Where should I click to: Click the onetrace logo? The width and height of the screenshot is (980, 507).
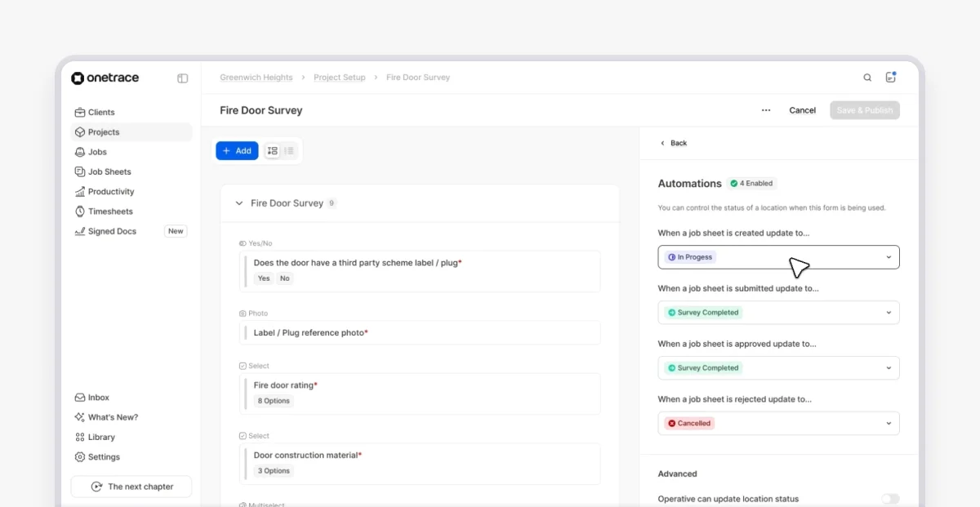point(105,78)
